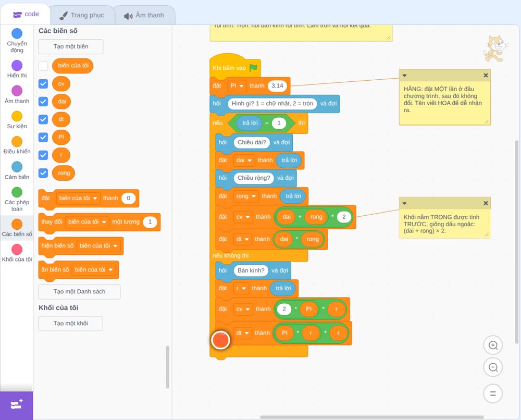Open the Cảm biến block category

click(x=17, y=171)
